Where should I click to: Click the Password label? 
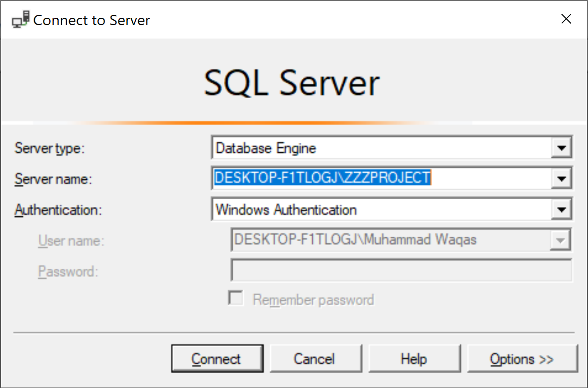68,272
